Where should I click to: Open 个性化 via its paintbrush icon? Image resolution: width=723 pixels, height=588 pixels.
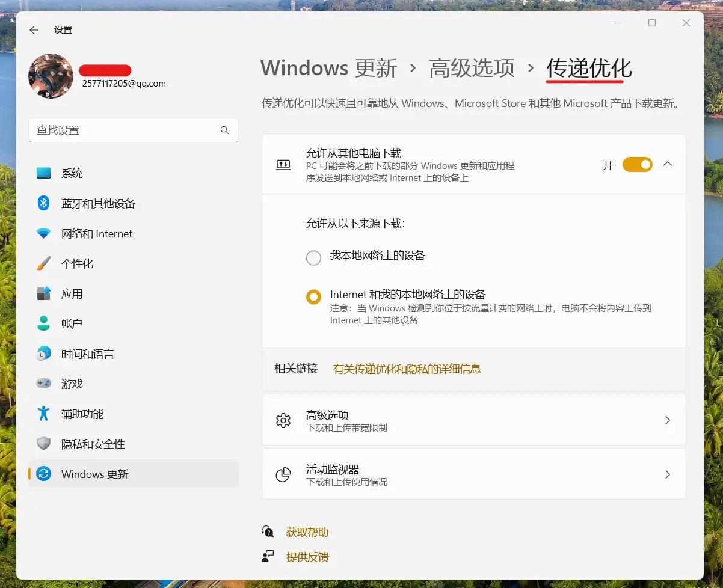pos(43,263)
